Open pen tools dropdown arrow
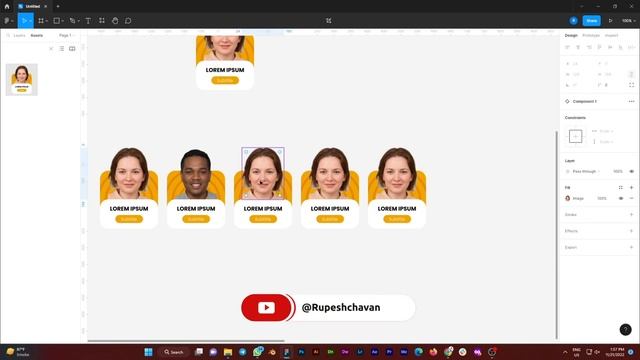The width and height of the screenshot is (640, 360). click(x=78, y=21)
